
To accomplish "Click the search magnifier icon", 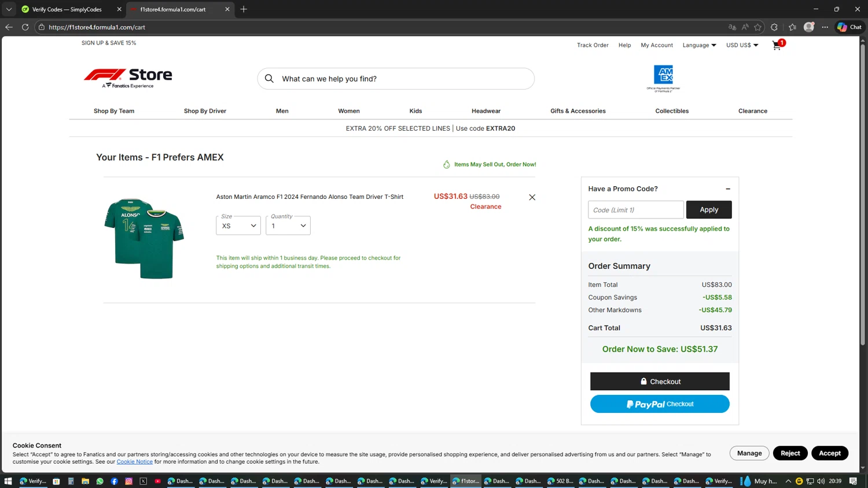I will (x=269, y=79).
